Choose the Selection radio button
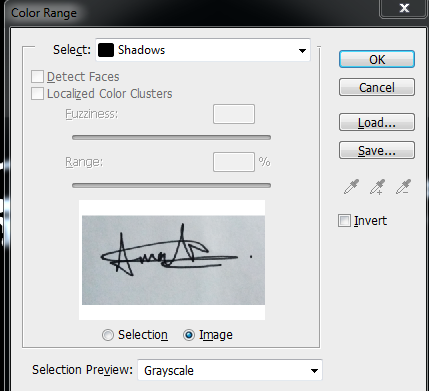 (x=108, y=335)
